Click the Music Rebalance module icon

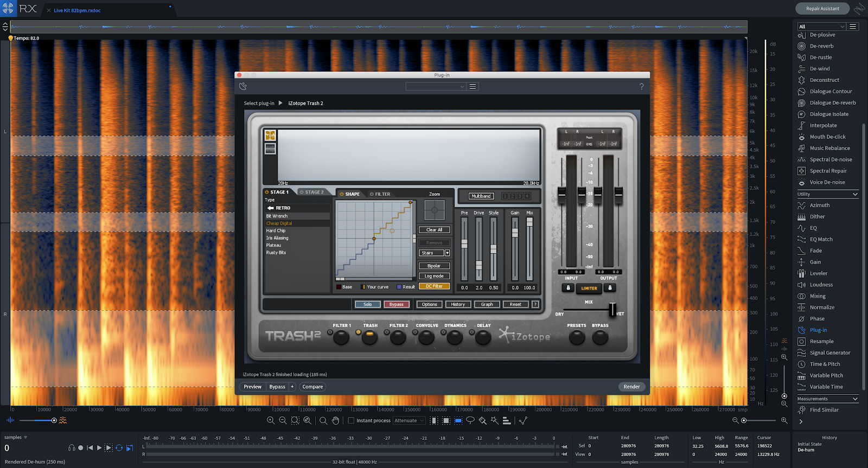[x=801, y=148]
